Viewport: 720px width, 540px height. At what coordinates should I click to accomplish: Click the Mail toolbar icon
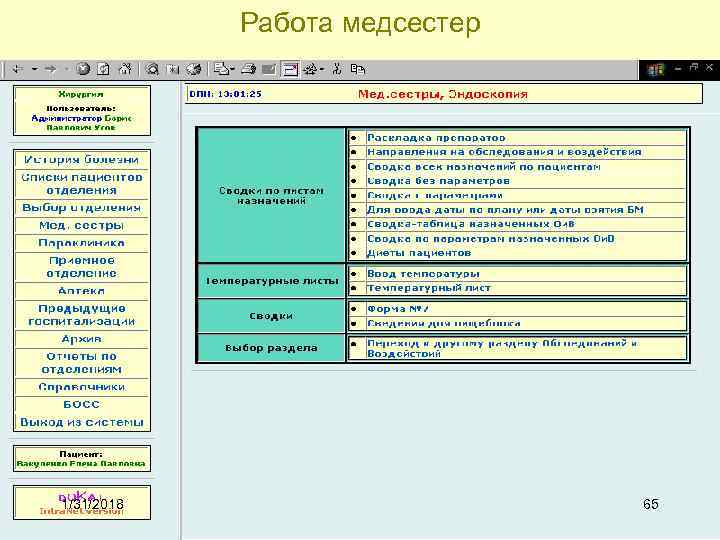(x=222, y=69)
